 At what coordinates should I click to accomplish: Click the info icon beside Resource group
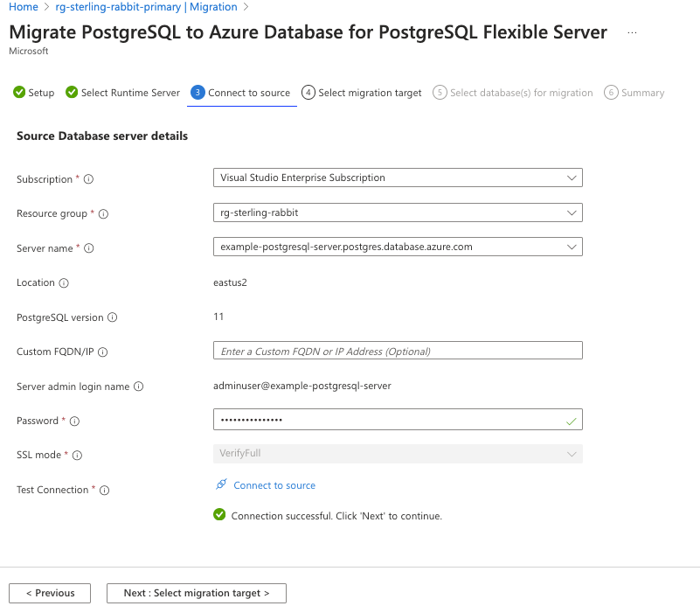(x=103, y=214)
